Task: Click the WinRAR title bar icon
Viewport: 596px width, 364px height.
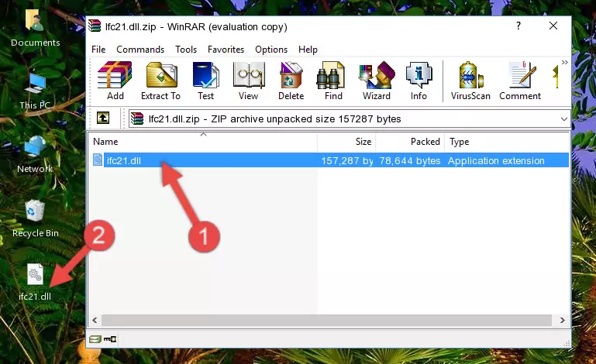Action: (95, 26)
